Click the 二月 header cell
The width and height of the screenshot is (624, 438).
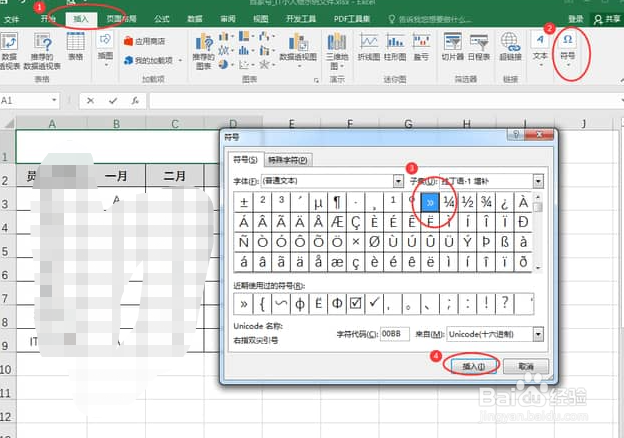pyautogui.click(x=175, y=176)
